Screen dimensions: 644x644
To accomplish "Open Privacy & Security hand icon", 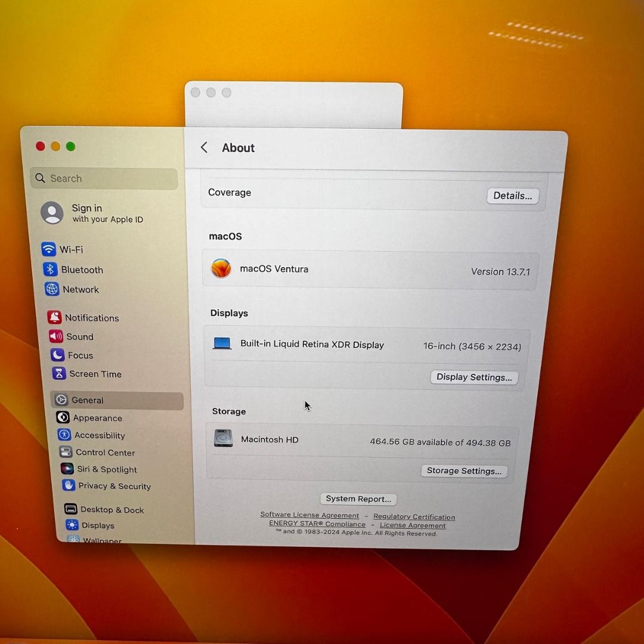I will pyautogui.click(x=69, y=485).
